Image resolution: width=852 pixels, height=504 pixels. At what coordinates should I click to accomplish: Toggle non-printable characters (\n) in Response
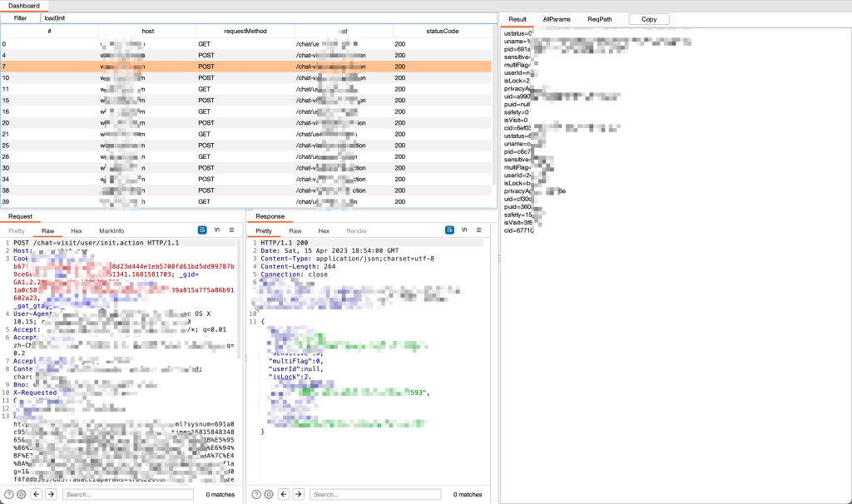pos(464,230)
